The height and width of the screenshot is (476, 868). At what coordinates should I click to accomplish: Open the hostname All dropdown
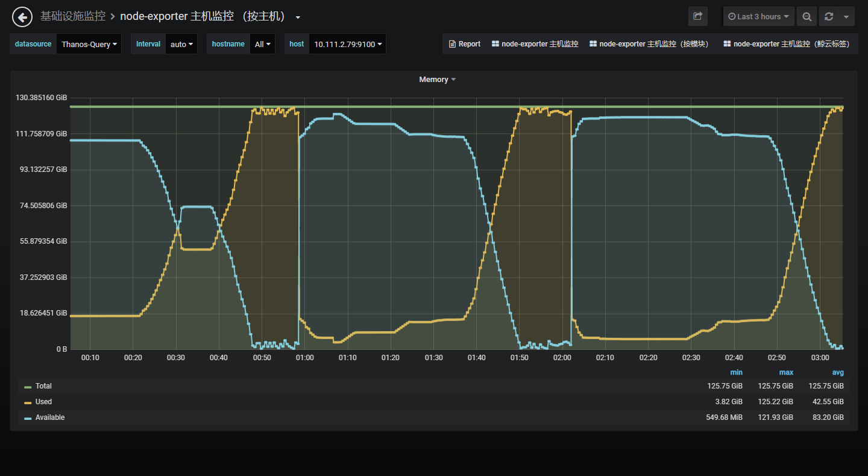coord(262,44)
